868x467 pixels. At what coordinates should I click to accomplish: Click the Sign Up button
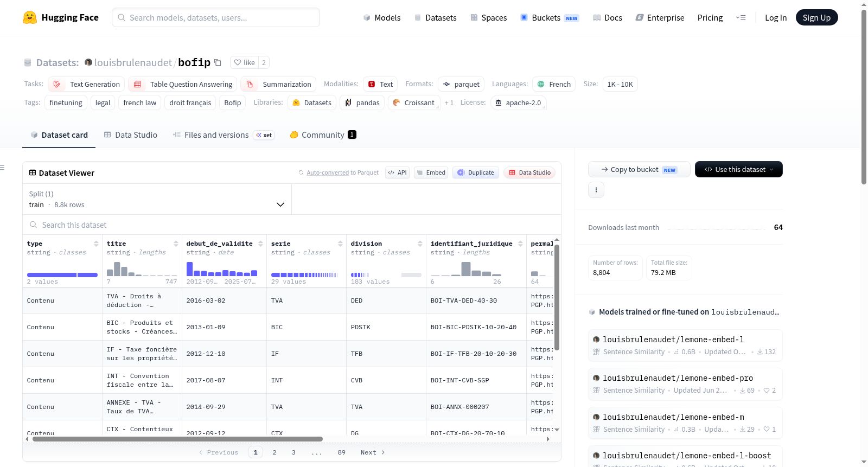tap(816, 18)
